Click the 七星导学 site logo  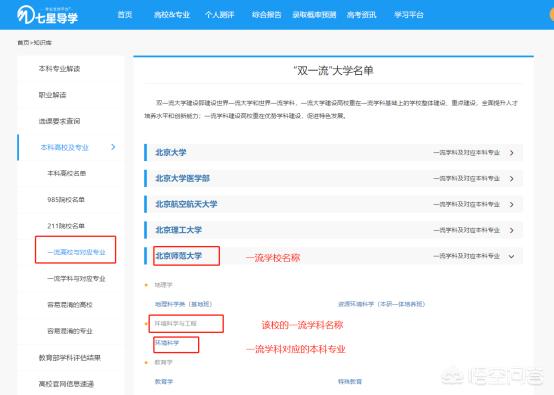pos(48,15)
